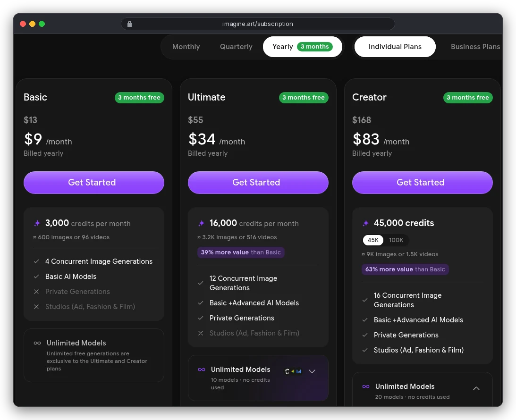Click the infinity icon in Ultimate Unlimited Models
The image size is (516, 420).
pyautogui.click(x=202, y=370)
